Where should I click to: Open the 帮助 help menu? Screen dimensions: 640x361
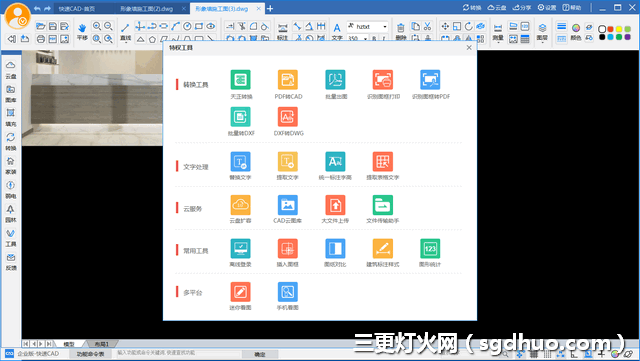tap(571, 7)
